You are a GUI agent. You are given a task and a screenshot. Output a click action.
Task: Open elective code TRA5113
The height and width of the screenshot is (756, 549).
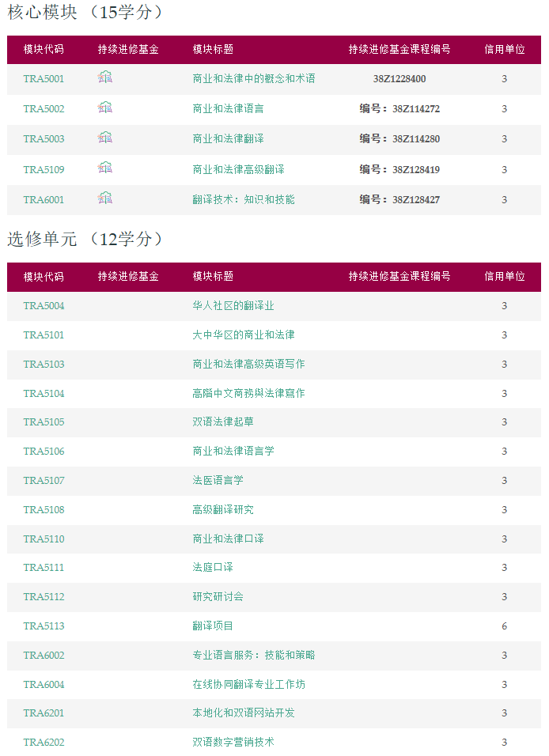tap(44, 626)
